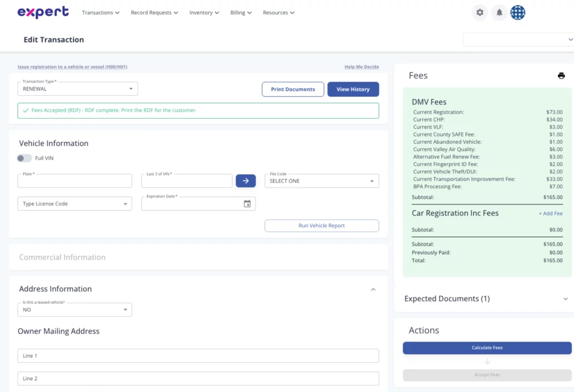
Task: Click the Plate input field
Action: [75, 181]
